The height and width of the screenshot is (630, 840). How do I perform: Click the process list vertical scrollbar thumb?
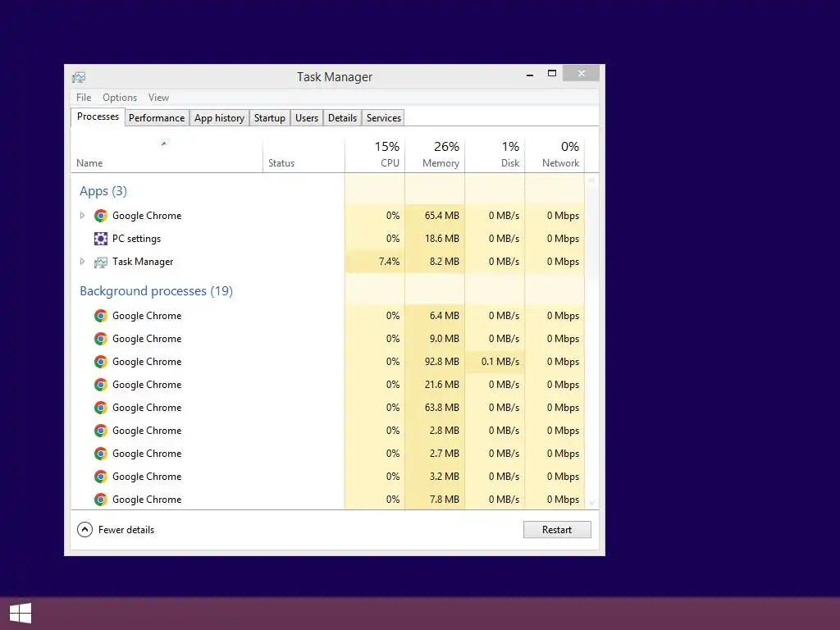[592, 233]
